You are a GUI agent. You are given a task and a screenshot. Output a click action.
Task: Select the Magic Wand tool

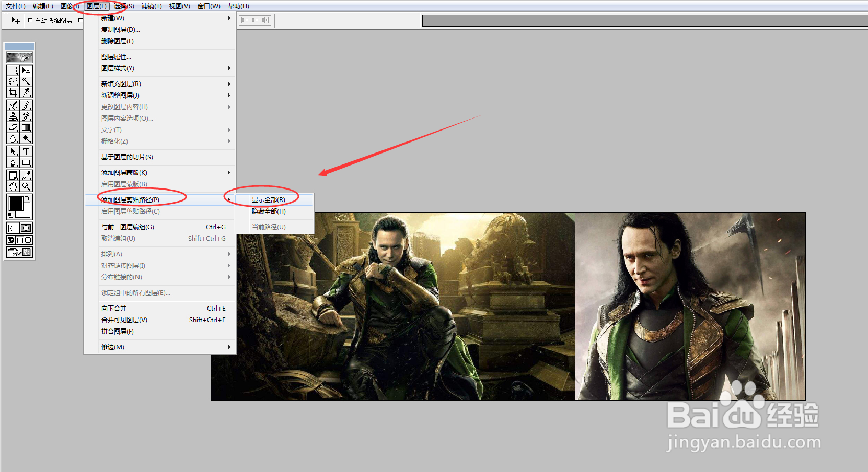click(26, 81)
